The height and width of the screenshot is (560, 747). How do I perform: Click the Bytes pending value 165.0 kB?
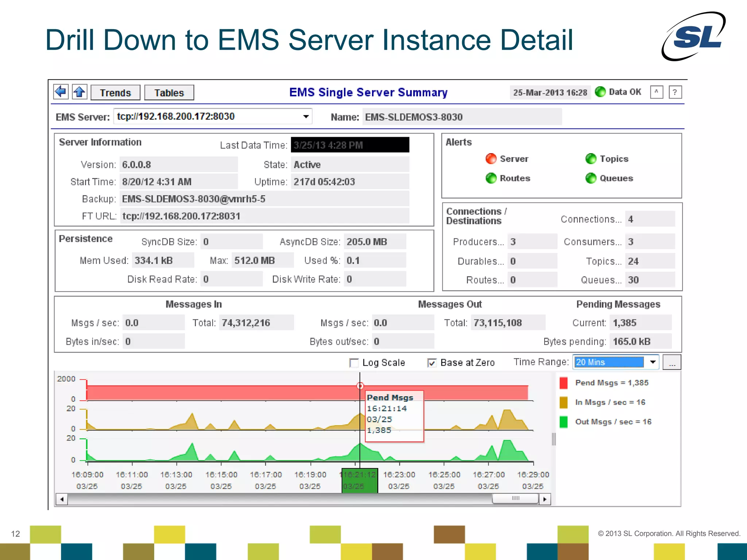[x=640, y=341]
